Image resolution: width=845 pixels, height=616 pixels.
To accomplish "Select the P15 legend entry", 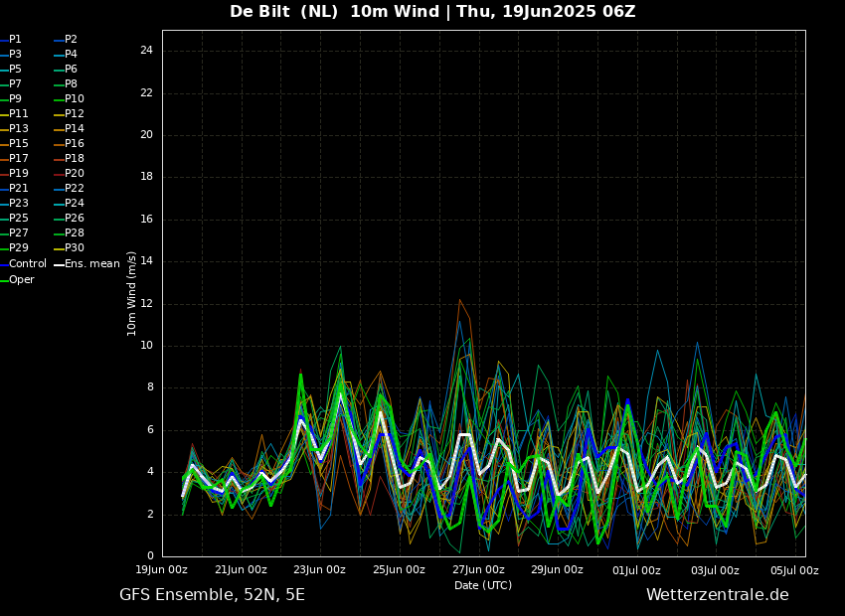I will click(18, 144).
